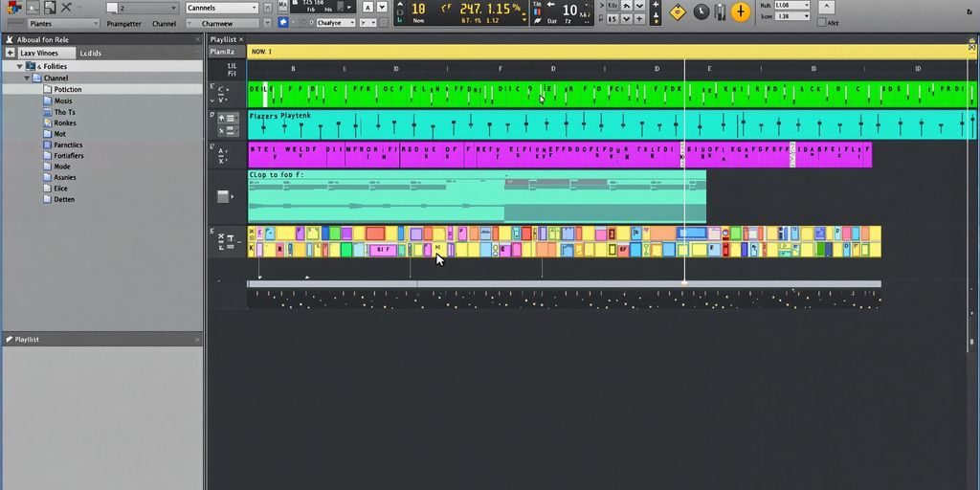
Task: Click the X cut icon in top toolbar
Action: coord(66,8)
